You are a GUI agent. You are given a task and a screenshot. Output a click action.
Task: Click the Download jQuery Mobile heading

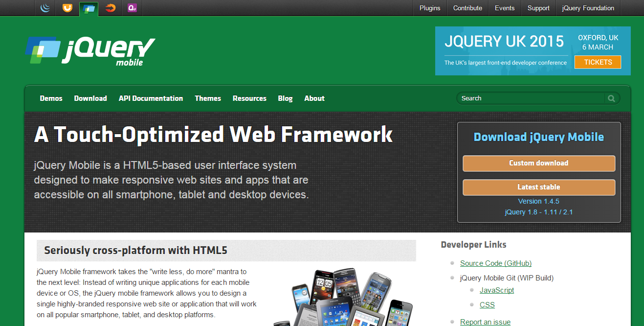539,137
